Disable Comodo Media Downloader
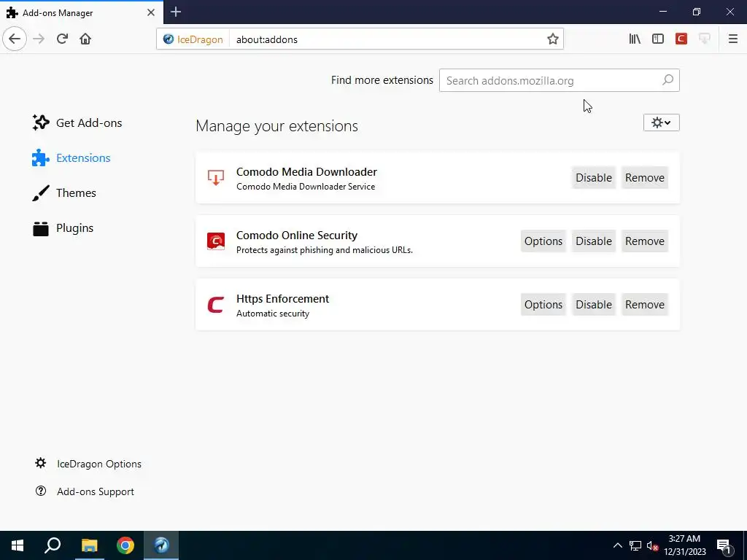The height and width of the screenshot is (560, 747). [x=594, y=178]
